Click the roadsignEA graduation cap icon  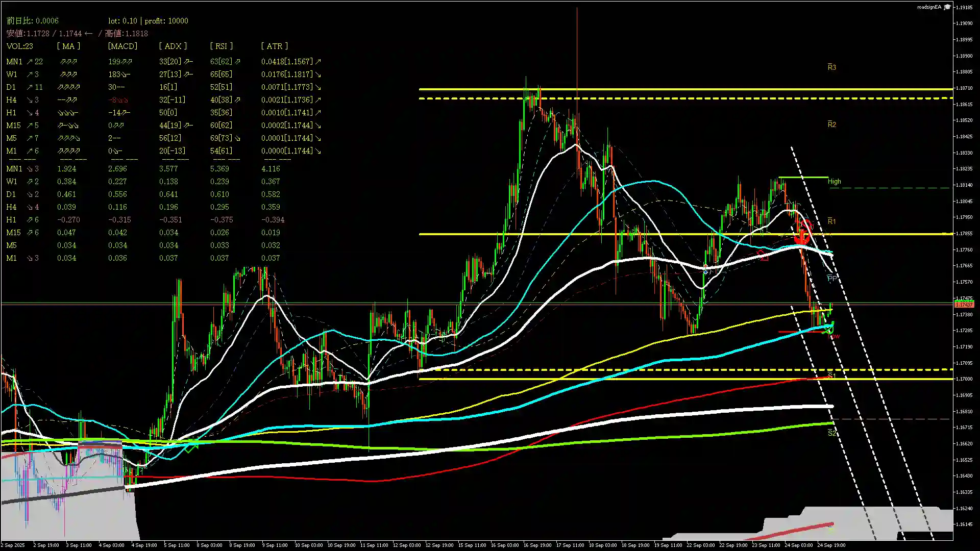(947, 7)
